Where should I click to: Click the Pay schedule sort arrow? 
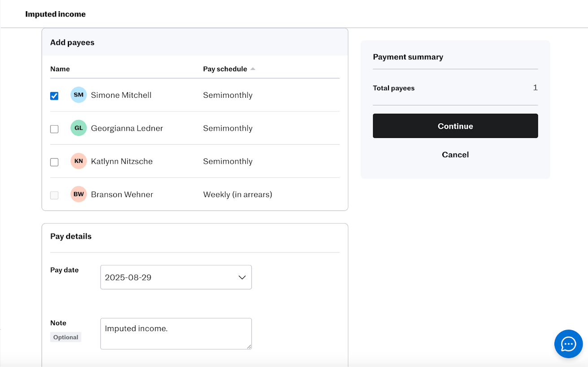(x=253, y=69)
